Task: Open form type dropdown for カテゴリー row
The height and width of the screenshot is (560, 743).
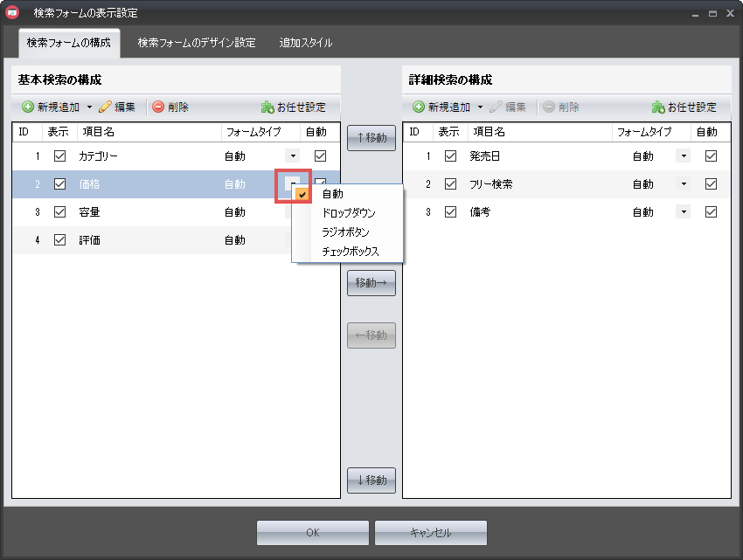Action: 292,156
